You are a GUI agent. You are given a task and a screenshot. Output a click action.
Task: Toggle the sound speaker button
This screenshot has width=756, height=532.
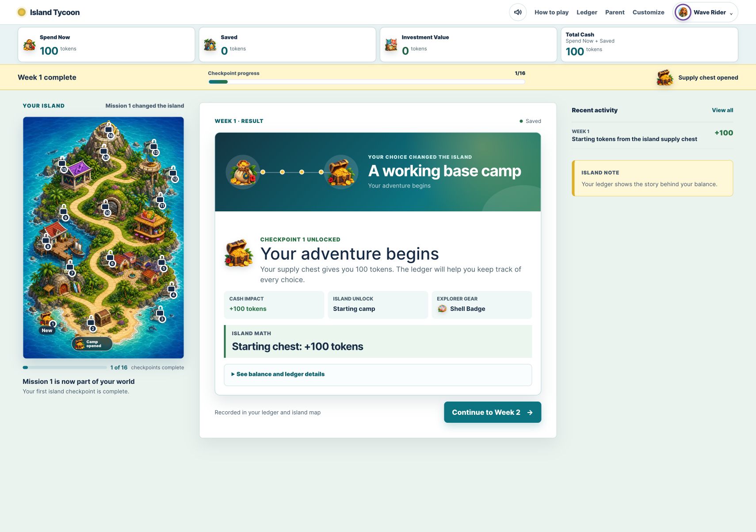[518, 12]
